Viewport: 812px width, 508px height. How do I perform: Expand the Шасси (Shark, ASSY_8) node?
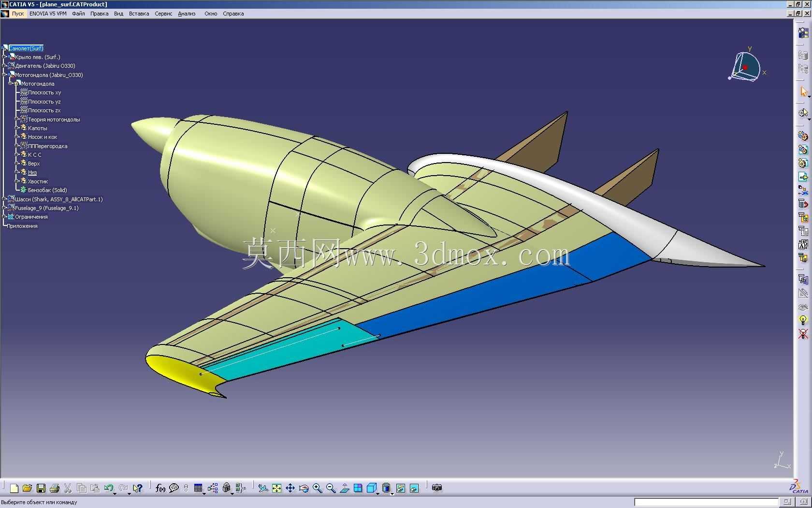[4, 199]
